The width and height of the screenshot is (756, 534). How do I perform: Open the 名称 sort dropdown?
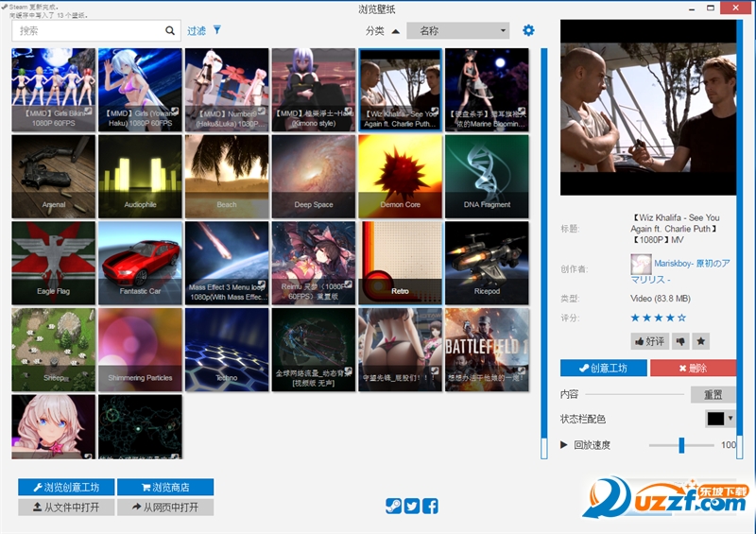[457, 31]
